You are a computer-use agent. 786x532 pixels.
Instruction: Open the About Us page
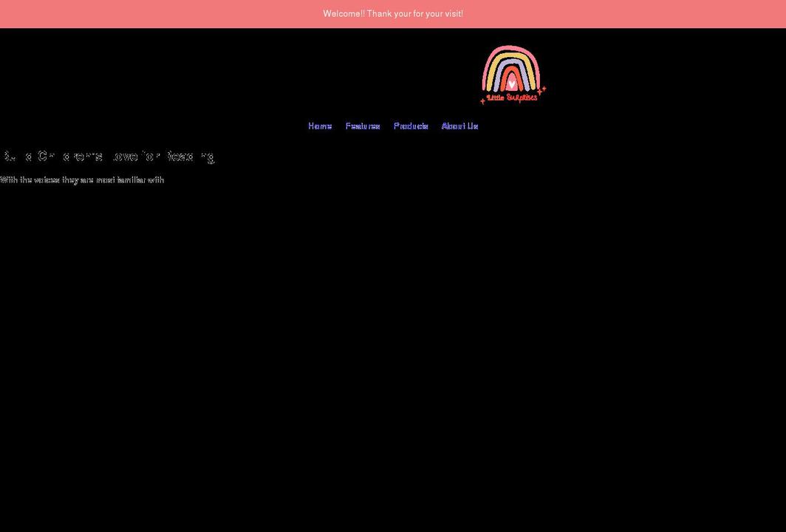[x=459, y=126]
